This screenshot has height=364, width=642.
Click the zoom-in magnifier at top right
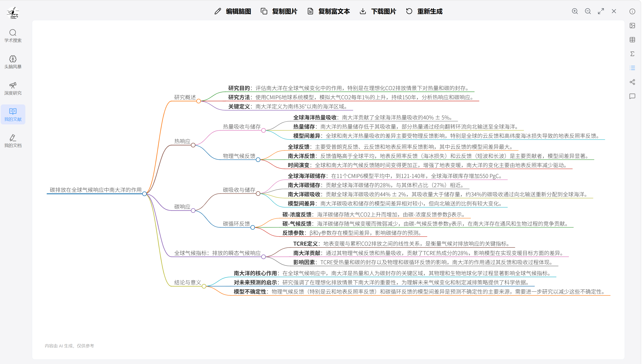click(x=575, y=11)
